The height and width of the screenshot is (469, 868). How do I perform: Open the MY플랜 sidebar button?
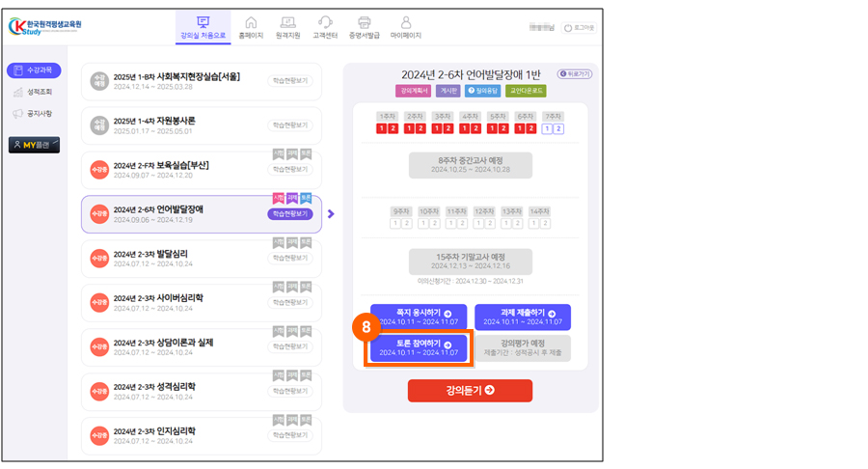coord(34,145)
